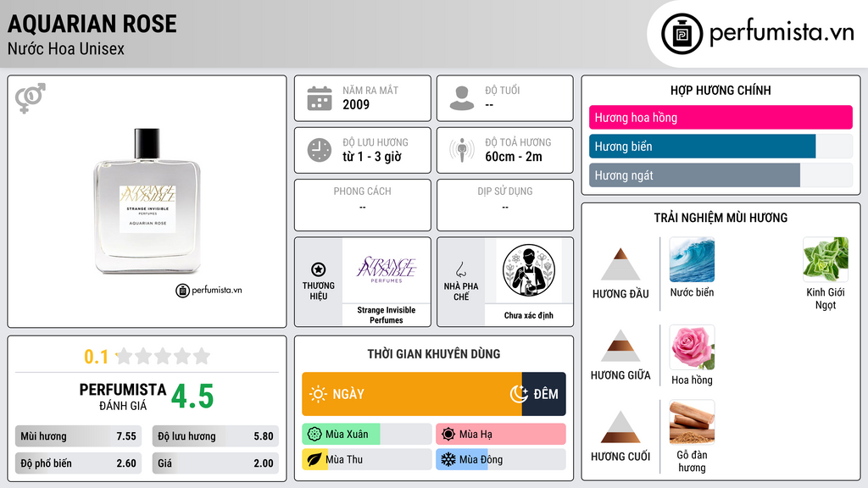The image size is (868, 488).
Task: Click the Mùa Đông season bar
Action: tap(500, 459)
